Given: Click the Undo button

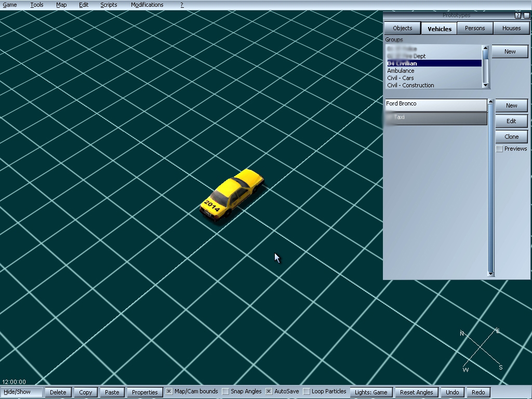Looking at the screenshot, I should pyautogui.click(x=453, y=392).
